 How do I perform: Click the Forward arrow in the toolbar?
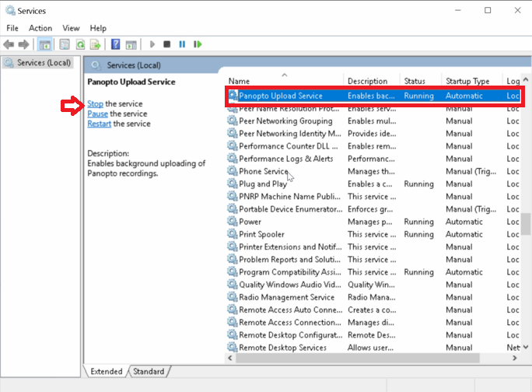pos(24,44)
